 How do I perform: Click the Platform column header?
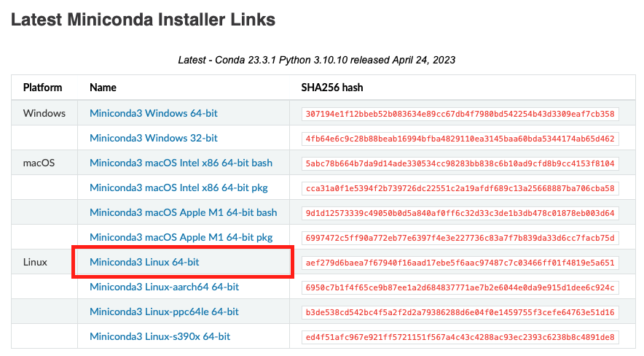tap(43, 88)
